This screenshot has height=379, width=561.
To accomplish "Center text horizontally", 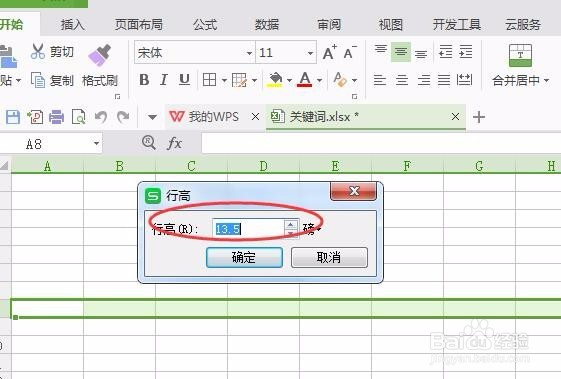I will [x=402, y=80].
